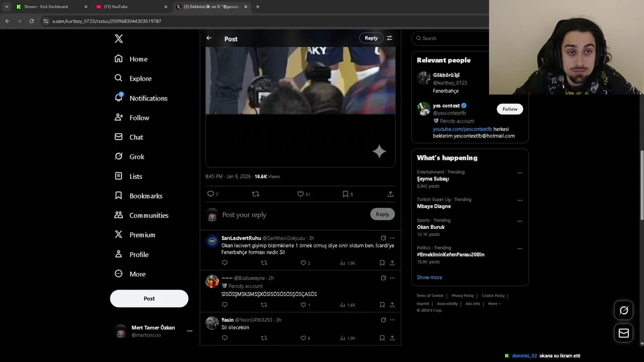Click the Post your reply field

(294, 215)
